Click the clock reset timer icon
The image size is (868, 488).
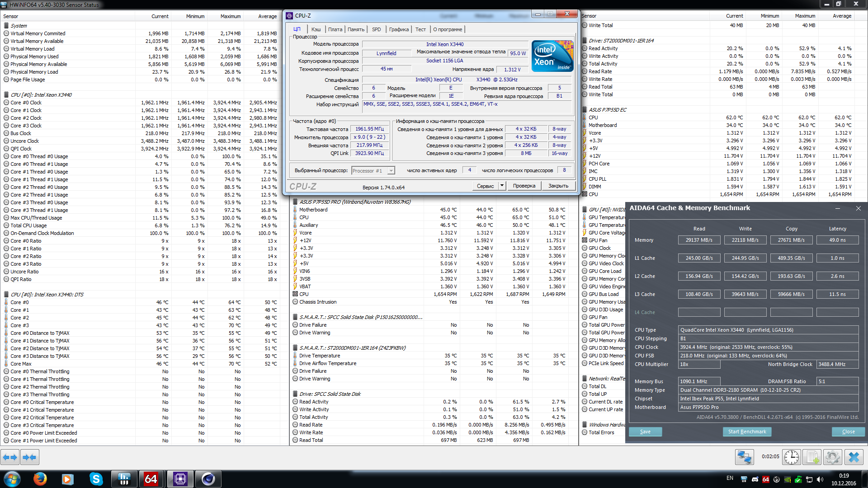[x=791, y=457]
